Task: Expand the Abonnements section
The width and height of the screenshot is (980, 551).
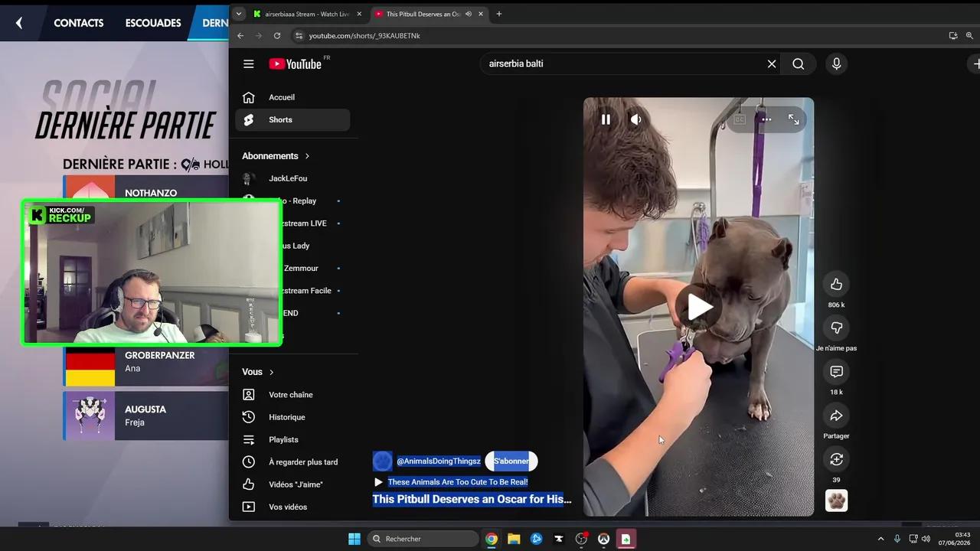Action: 276,156
